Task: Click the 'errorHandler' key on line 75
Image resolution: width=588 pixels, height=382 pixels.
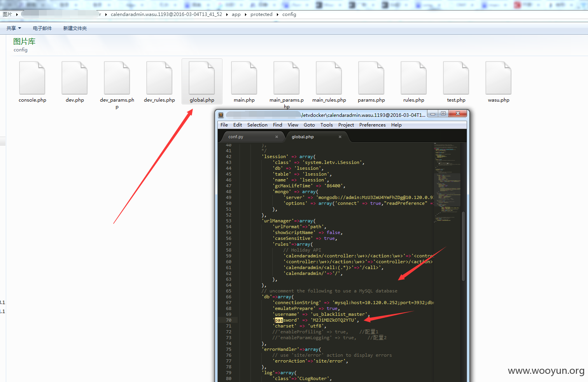Action: (280, 349)
